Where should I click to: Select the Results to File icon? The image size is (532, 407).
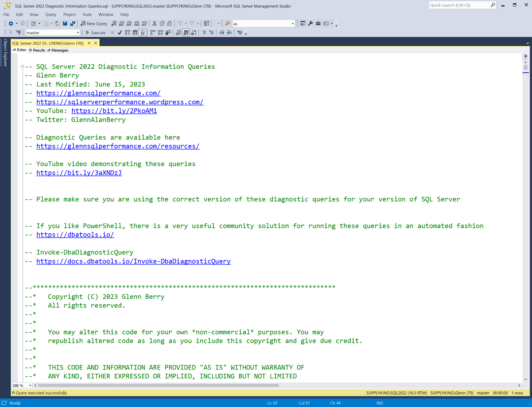point(194,32)
